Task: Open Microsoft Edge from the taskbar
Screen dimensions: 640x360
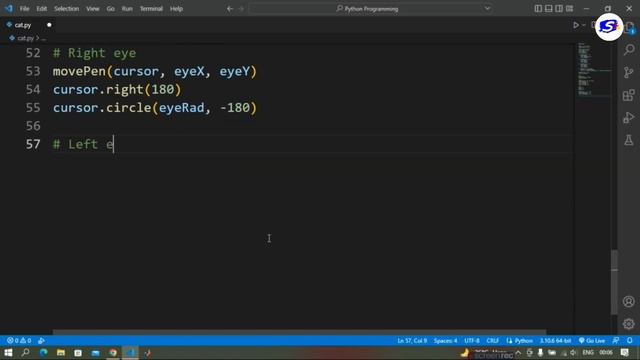Action: 43,353
